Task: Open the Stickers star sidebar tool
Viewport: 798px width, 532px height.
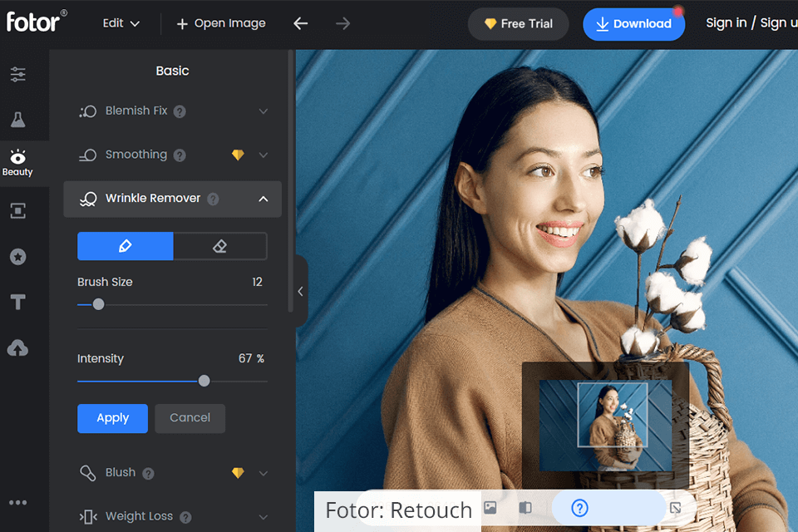Action: pos(17,257)
